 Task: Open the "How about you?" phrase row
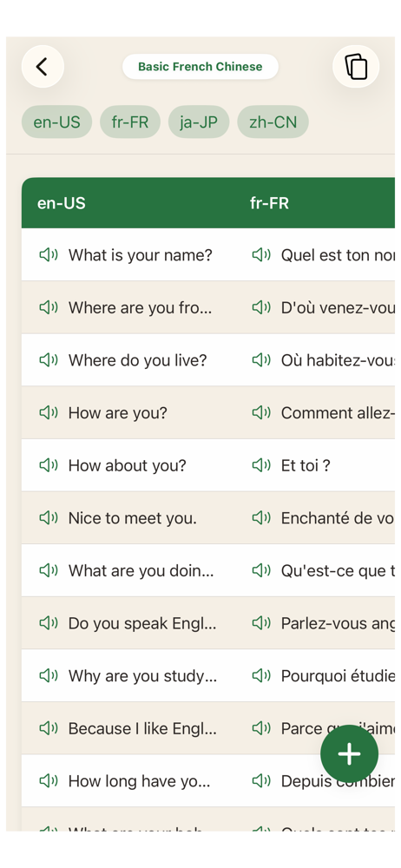208,465
